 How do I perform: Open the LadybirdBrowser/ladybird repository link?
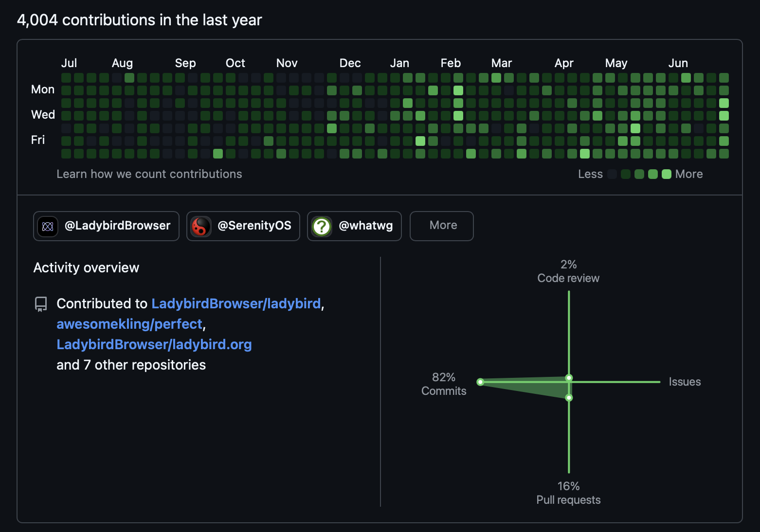(x=236, y=303)
